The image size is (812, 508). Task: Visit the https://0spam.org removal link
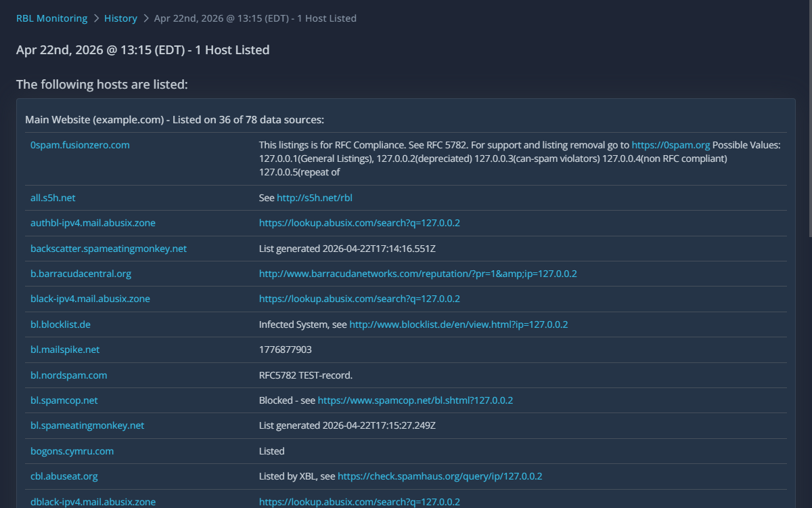click(x=671, y=144)
